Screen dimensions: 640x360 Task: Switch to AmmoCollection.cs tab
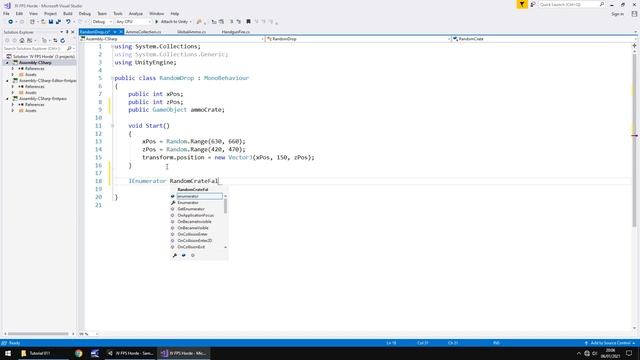click(x=143, y=32)
